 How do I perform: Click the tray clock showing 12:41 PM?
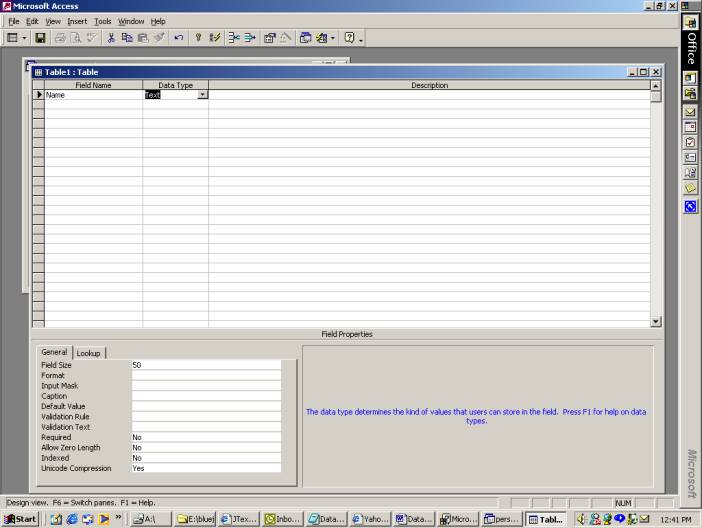(x=676, y=519)
